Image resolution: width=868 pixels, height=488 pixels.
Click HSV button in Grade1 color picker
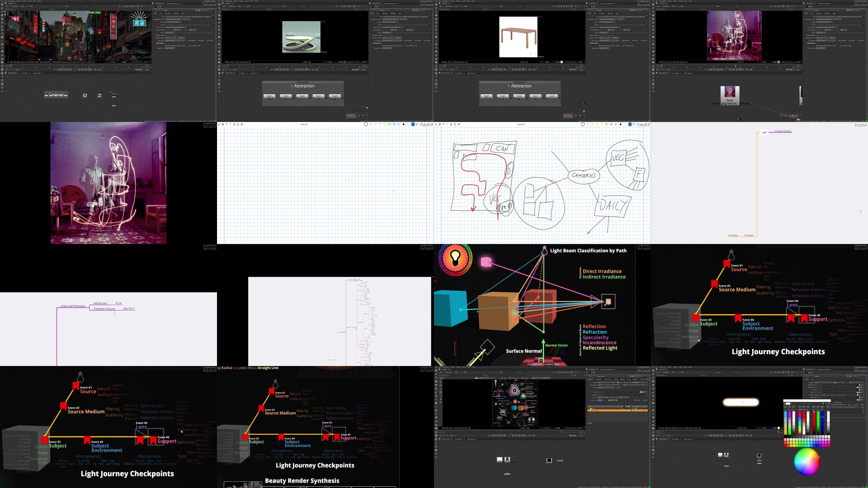(x=807, y=403)
